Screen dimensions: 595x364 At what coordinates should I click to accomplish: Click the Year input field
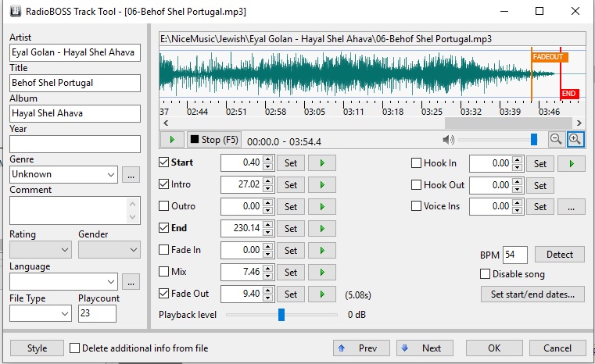coord(75,144)
